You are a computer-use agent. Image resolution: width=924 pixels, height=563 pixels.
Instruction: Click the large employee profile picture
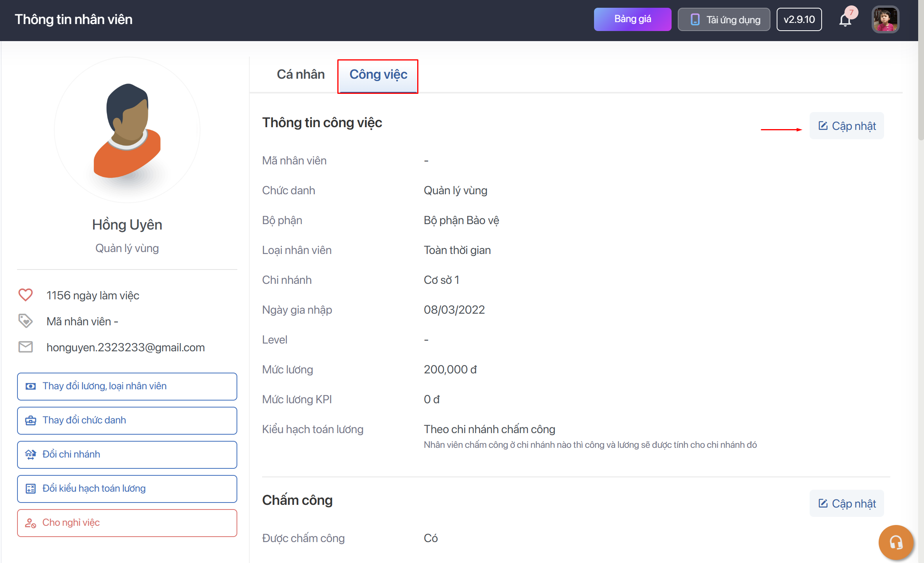127,130
